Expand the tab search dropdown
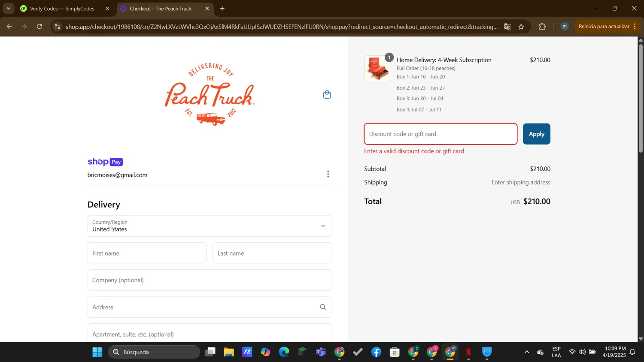This screenshot has height=362, width=644. point(8,9)
